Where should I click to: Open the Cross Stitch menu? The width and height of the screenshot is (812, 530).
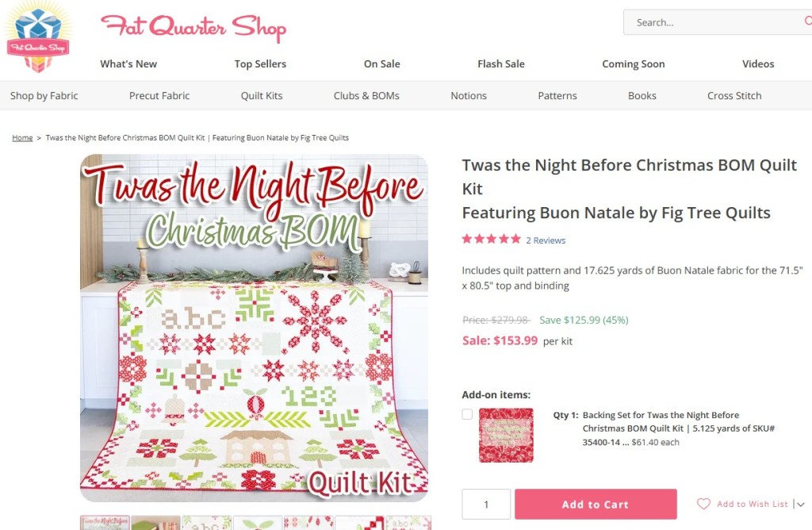734,95
